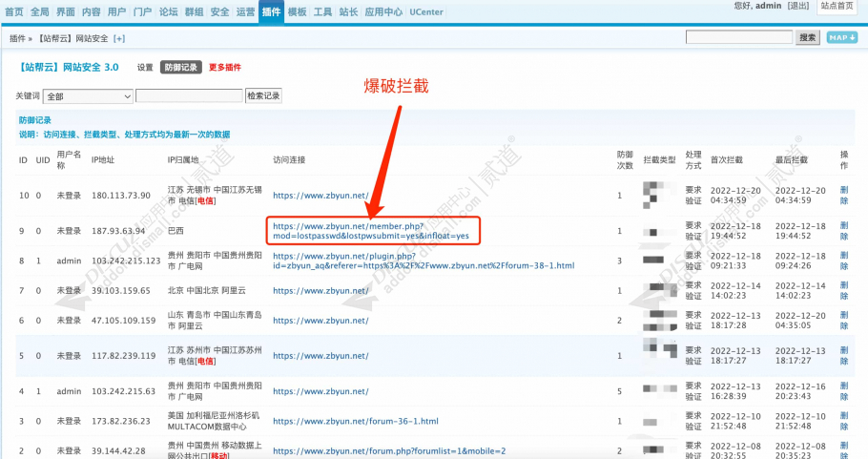Click the 访问连接 column header
This screenshot has height=459, width=868.
[289, 160]
